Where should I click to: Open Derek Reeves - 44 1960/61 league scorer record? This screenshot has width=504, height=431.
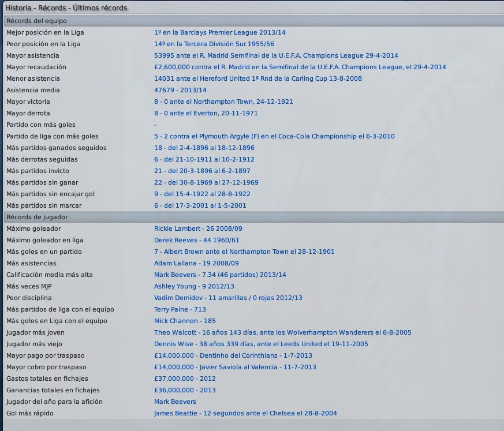pos(196,241)
